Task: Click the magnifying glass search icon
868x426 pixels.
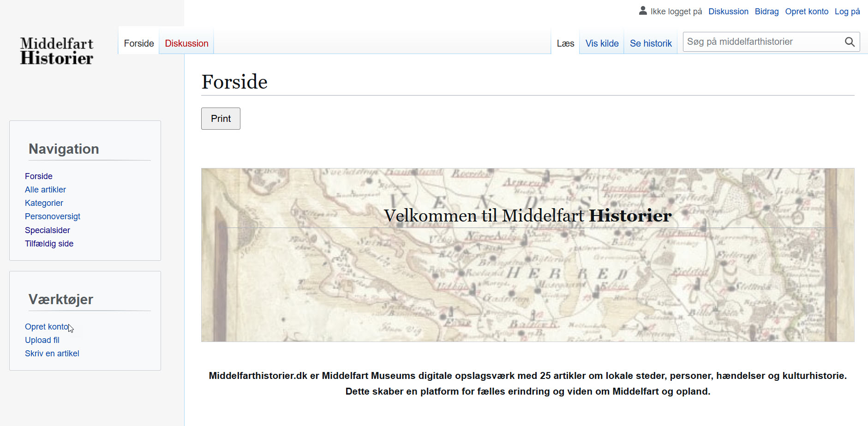Action: (850, 42)
